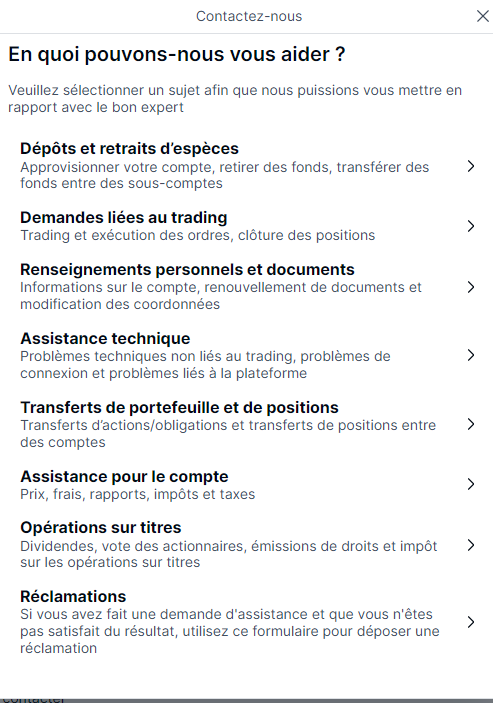The width and height of the screenshot is (493, 703).
Task: Click arrow icon beside Assistance technique
Action: (471, 355)
